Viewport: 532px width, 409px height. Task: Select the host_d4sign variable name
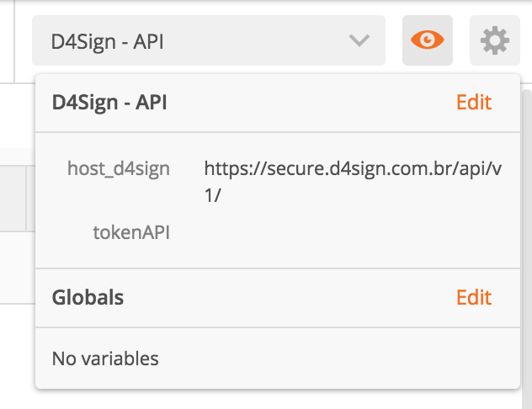(119, 168)
